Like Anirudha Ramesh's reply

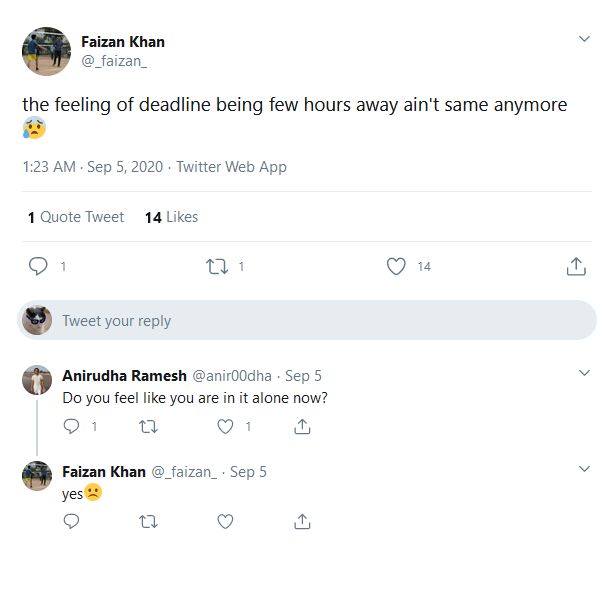coord(225,426)
